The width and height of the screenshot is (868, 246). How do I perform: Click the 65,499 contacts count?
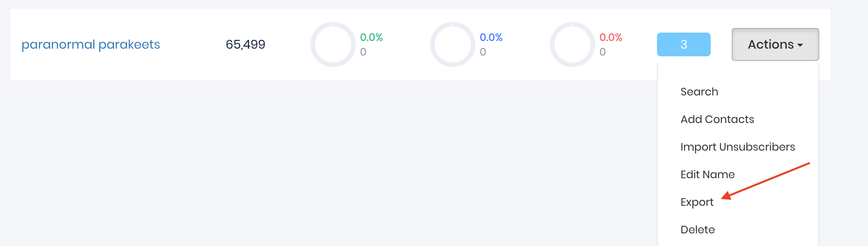(246, 44)
